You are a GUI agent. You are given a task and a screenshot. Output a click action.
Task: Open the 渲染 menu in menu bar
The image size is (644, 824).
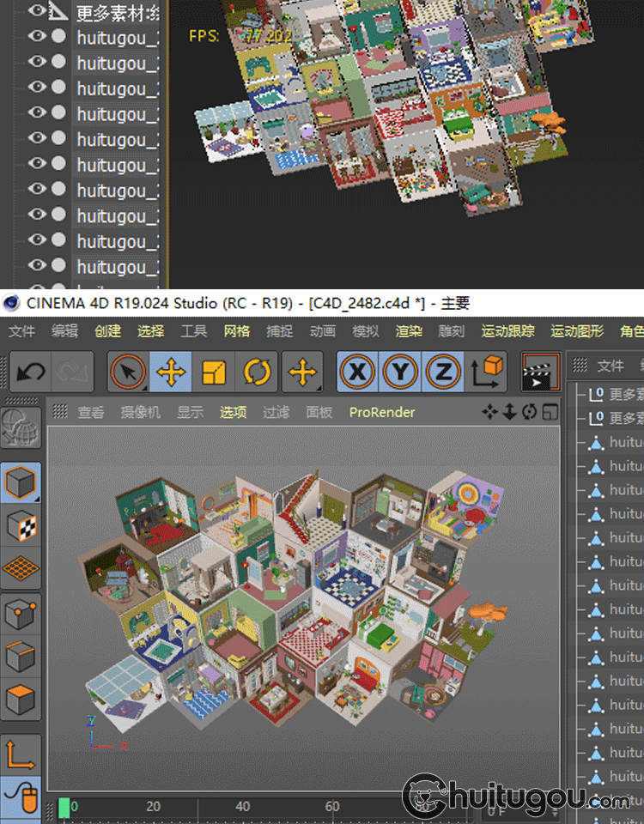pyautogui.click(x=409, y=330)
